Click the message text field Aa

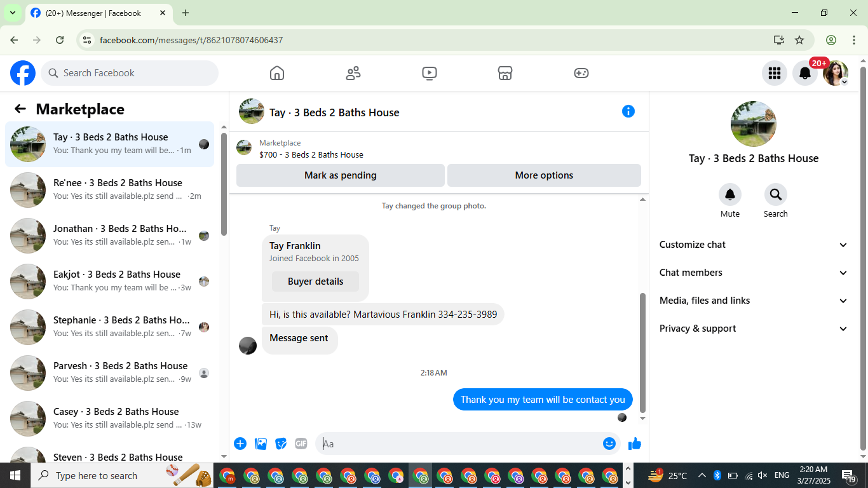click(x=459, y=444)
